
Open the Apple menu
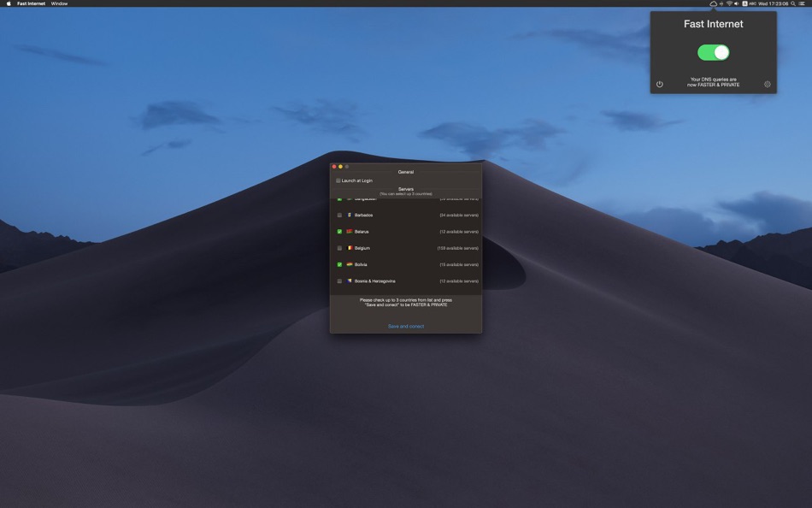9,3
